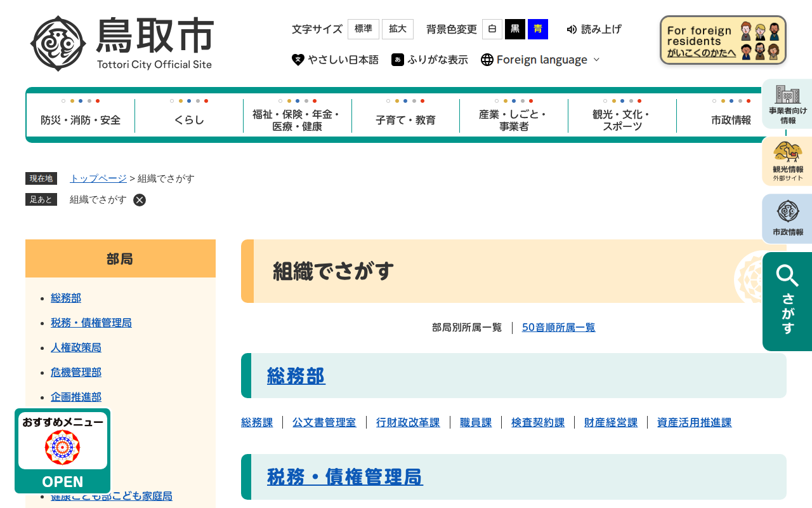Enable やさしい日本語 mode
This screenshot has height=508, width=812.
pos(335,60)
